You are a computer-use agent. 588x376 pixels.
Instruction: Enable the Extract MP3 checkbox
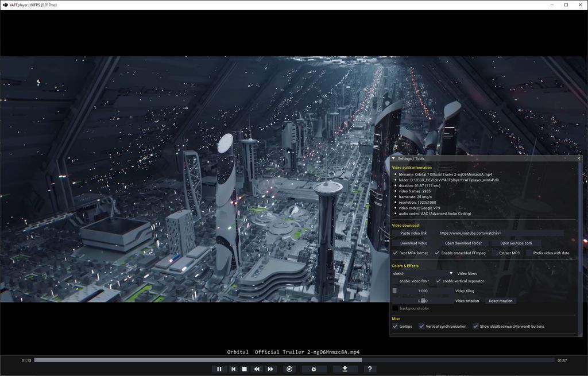coord(494,253)
